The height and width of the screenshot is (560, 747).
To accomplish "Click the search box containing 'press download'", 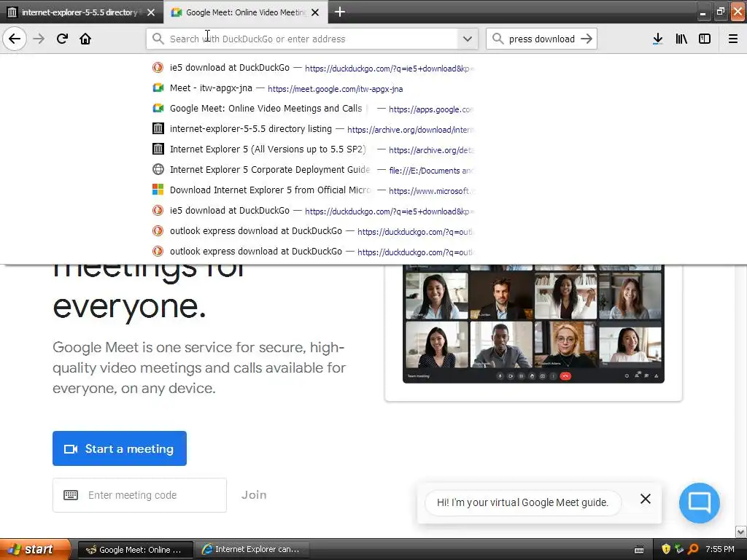I will tap(542, 39).
